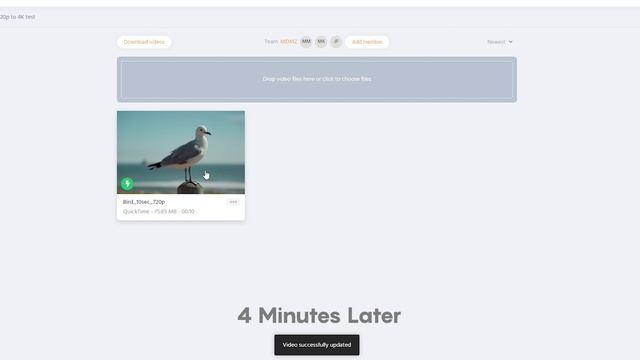Click the QuickTime file info line
Viewport: 640px width, 360px height.
coord(158,211)
